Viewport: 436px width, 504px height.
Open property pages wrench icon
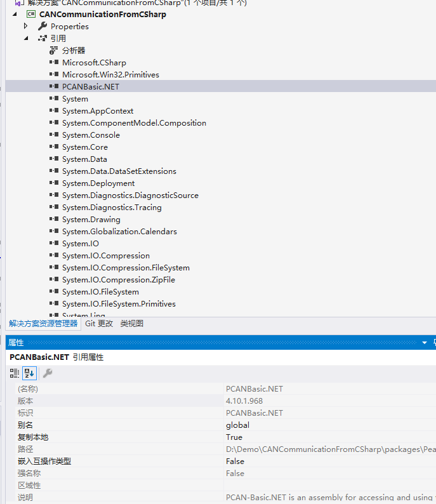pos(48,373)
